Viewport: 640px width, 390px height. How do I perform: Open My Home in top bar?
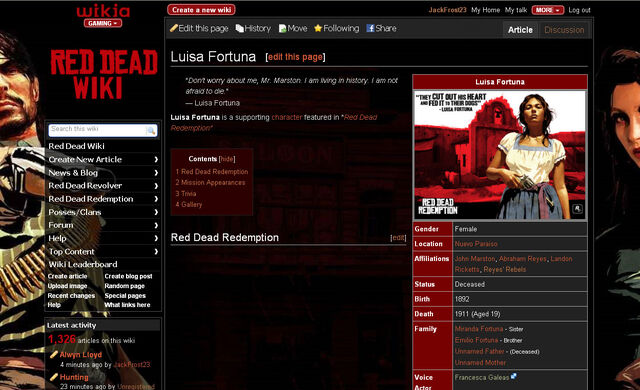coord(485,10)
